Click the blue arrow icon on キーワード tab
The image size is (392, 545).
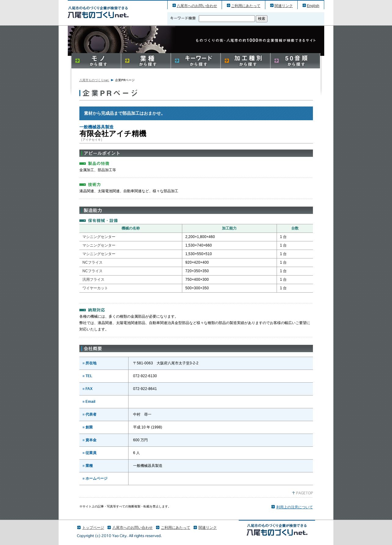pyautogui.click(x=177, y=61)
